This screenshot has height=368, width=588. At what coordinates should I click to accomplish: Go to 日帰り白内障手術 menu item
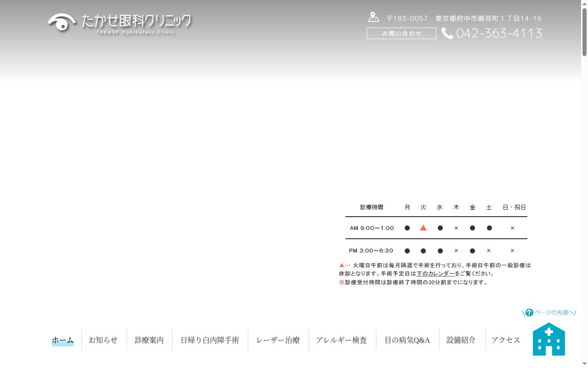click(210, 340)
